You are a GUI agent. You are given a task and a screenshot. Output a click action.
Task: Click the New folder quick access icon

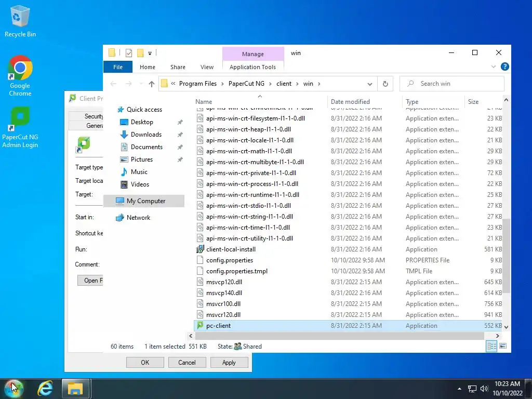[140, 53]
